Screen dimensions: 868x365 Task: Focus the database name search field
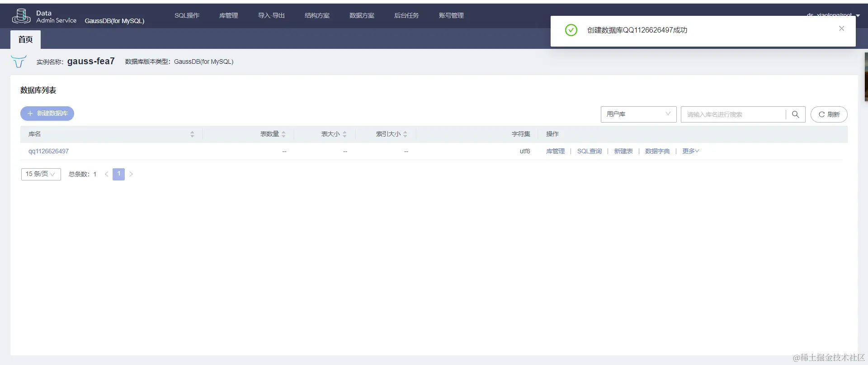733,114
